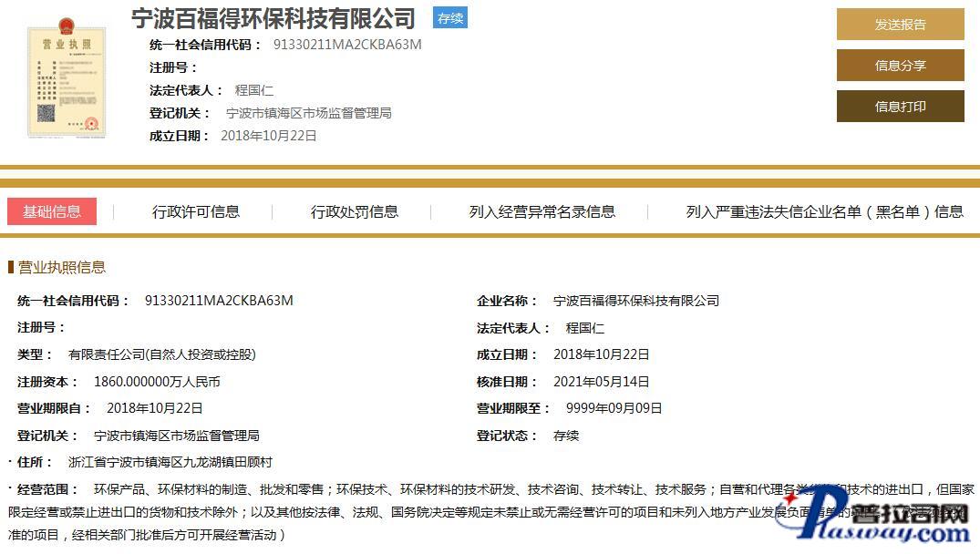Select the 基础信息 tab
The image size is (980, 554).
click(x=52, y=211)
